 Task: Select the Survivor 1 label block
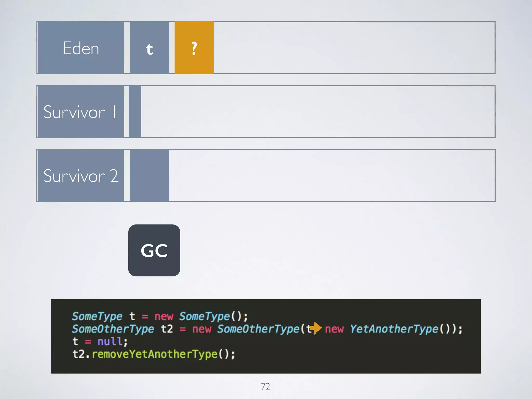[x=81, y=112]
